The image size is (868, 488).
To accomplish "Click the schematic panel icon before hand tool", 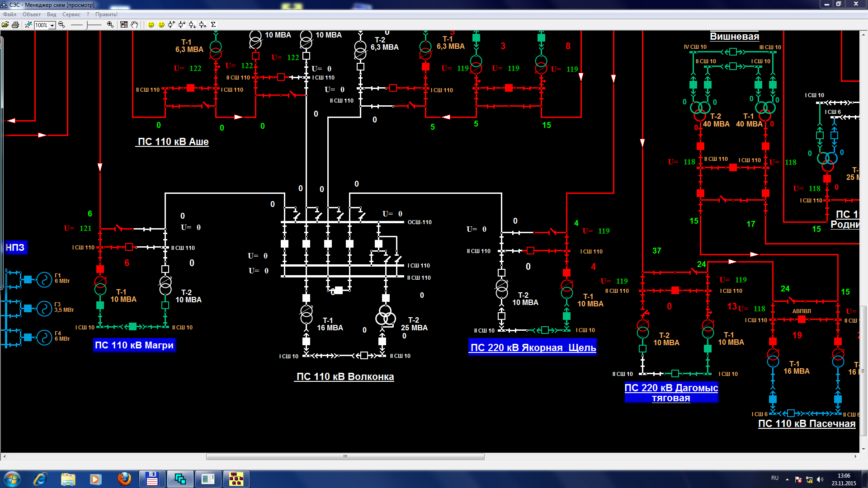I will 124,25.
